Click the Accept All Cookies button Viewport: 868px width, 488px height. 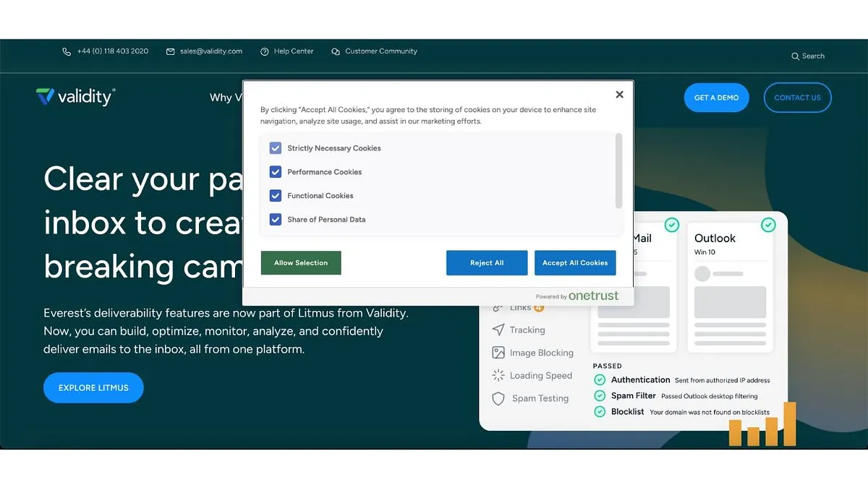click(x=576, y=263)
